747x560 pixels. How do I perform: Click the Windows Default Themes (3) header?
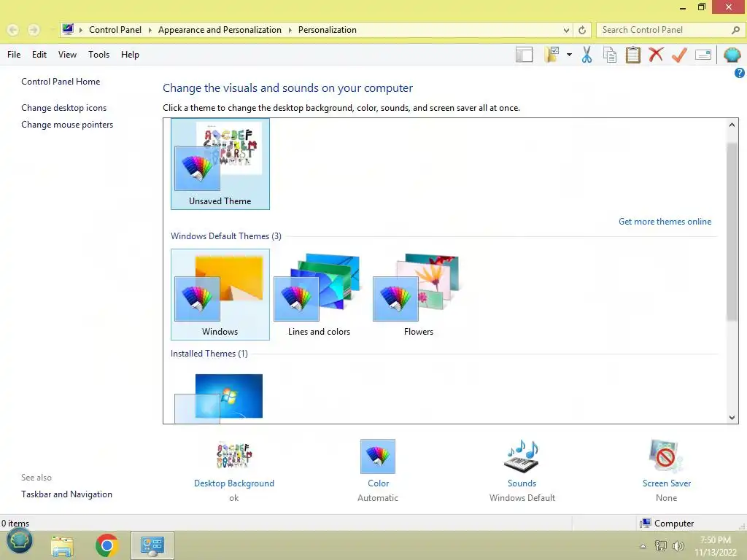[226, 236]
